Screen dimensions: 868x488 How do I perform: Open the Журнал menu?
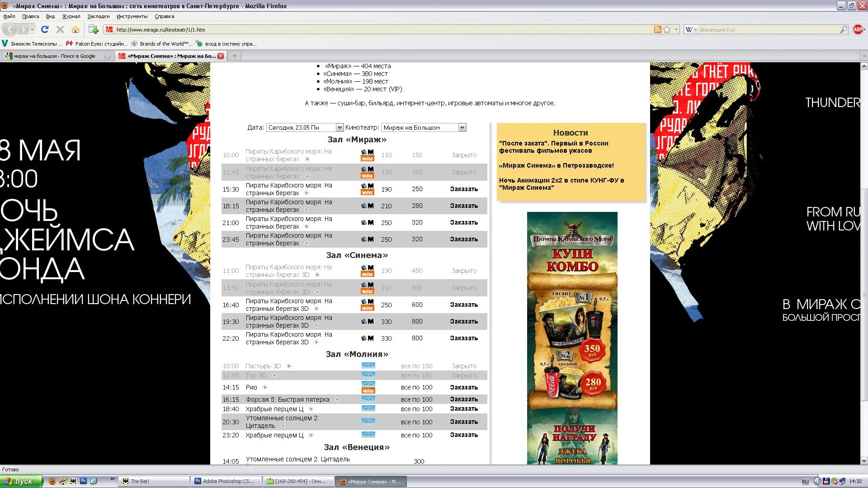click(x=71, y=16)
